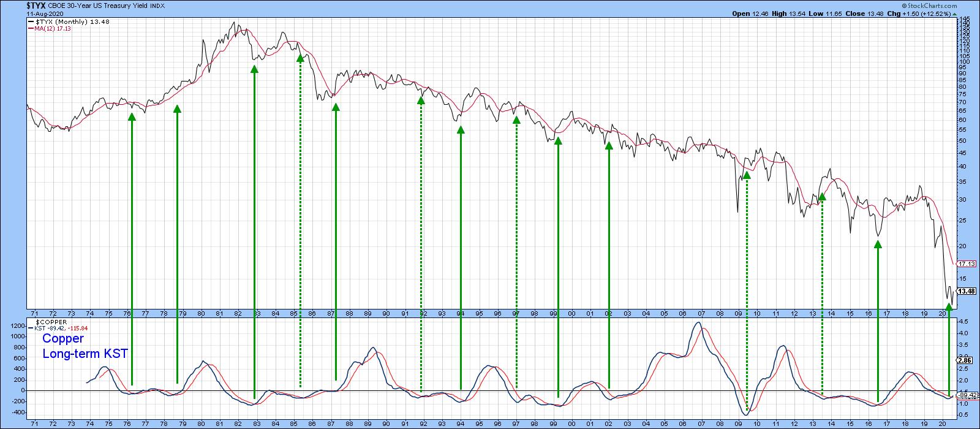Click the $COPPER indicator panel label
The height and width of the screenshot is (429, 980).
[x=50, y=322]
